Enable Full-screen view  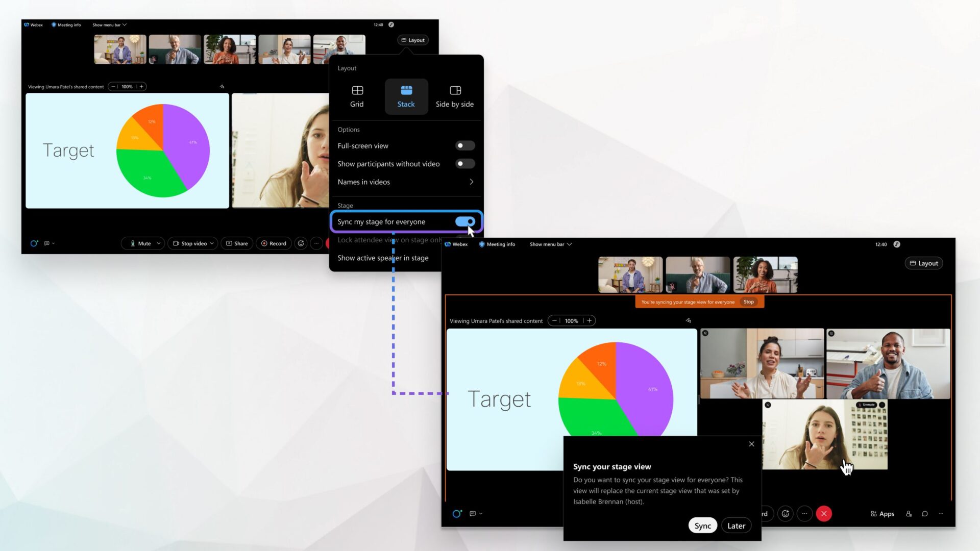tap(465, 145)
